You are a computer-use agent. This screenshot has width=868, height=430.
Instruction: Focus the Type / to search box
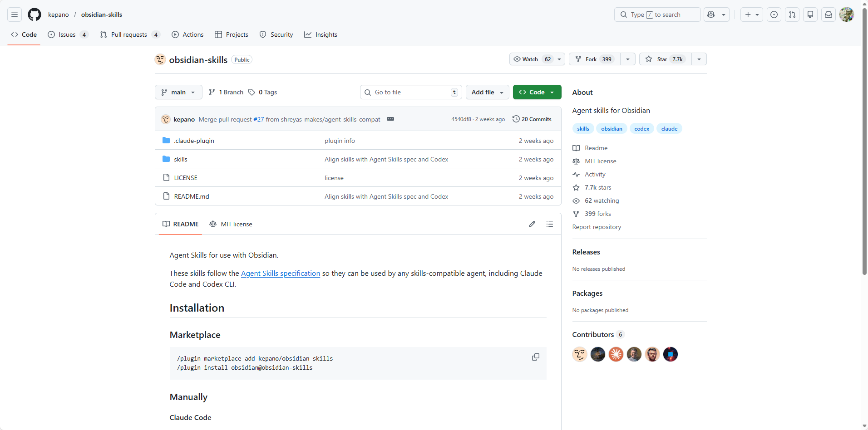point(657,15)
